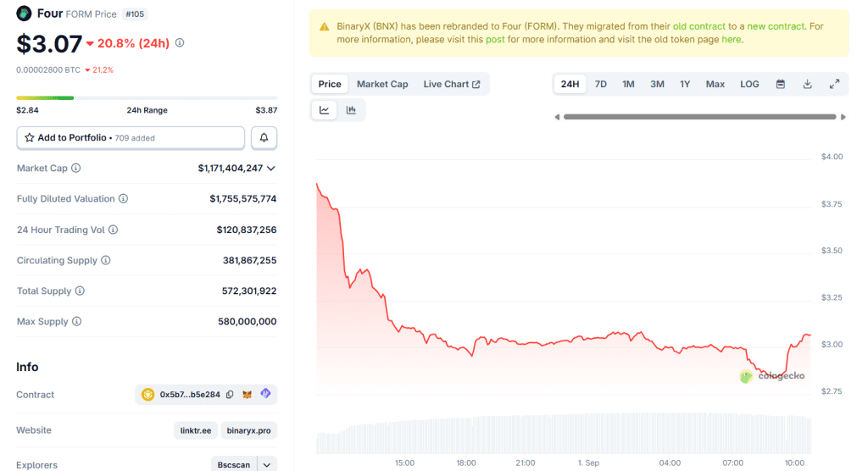This screenshot has height=471, width=868.
Task: Click the $120,837,256 trading volume value
Action: [x=247, y=230]
